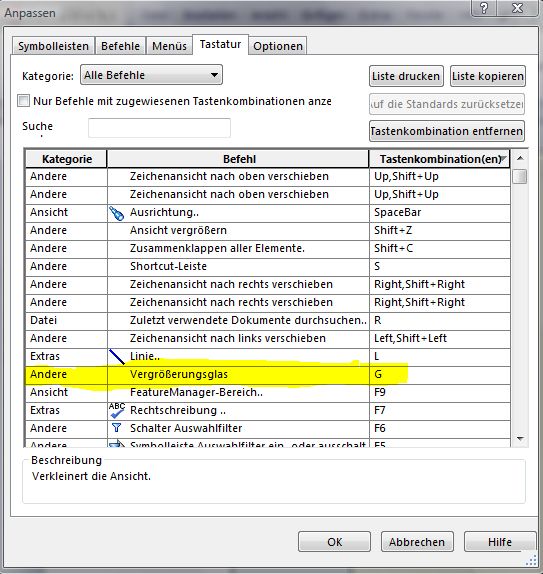
Task: Click the Liste drucken button
Action: tap(406, 76)
